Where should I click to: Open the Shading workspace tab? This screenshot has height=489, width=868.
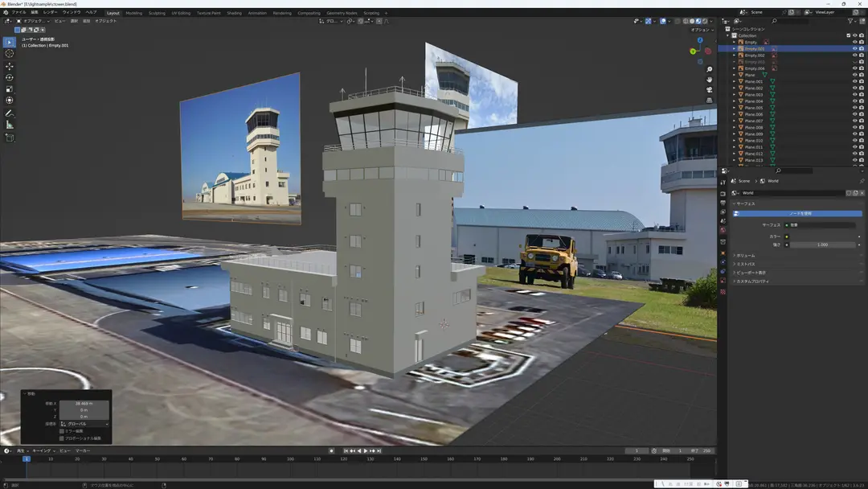click(234, 13)
